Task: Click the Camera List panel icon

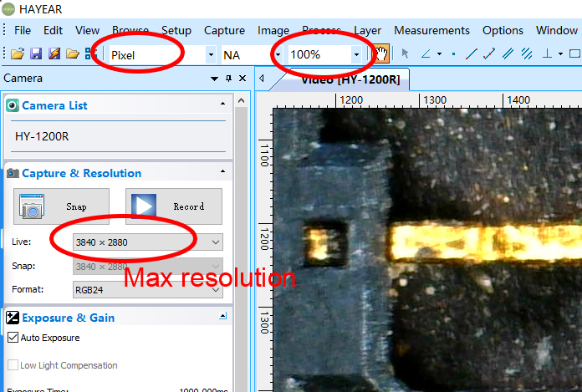Action: pos(13,105)
